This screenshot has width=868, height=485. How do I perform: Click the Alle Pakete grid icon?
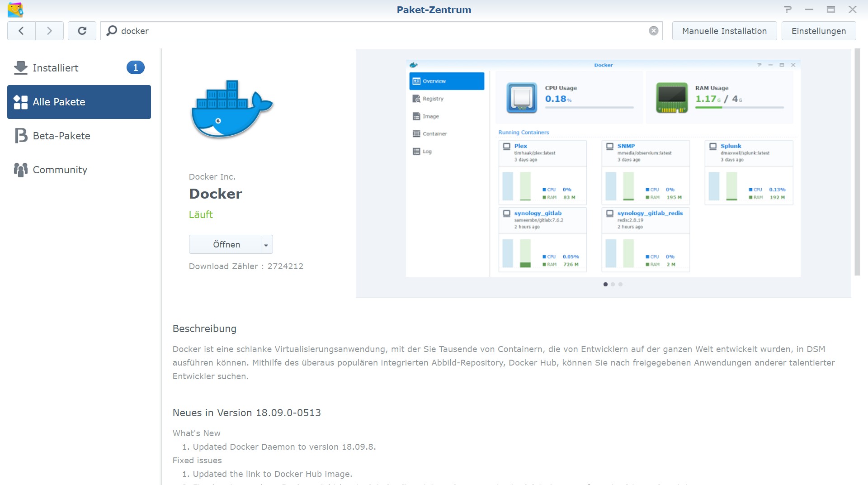(x=20, y=102)
